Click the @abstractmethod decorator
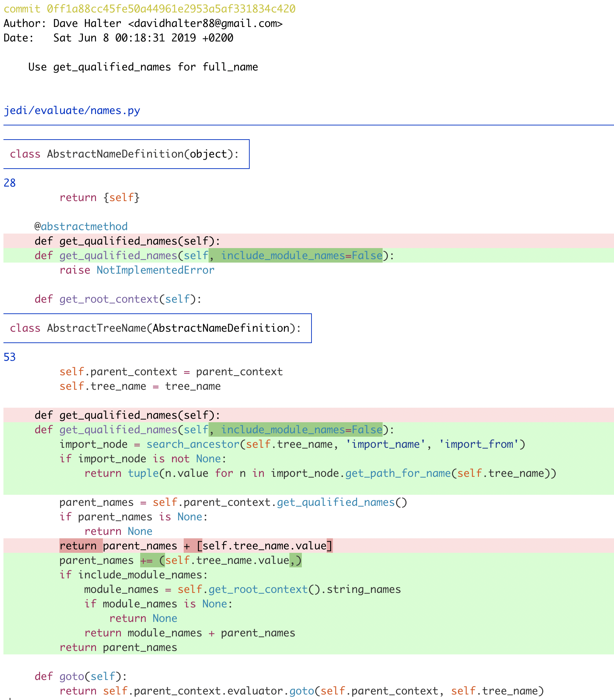614x700 pixels. 80,226
